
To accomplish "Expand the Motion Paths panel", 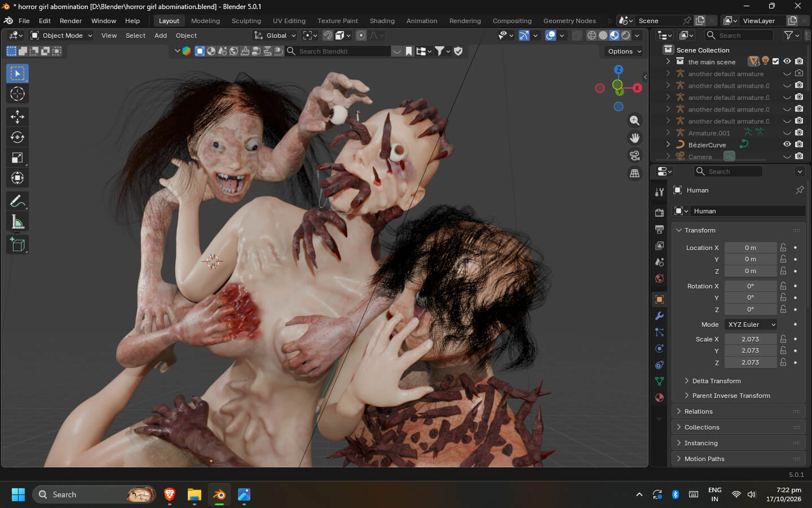I will click(739, 459).
